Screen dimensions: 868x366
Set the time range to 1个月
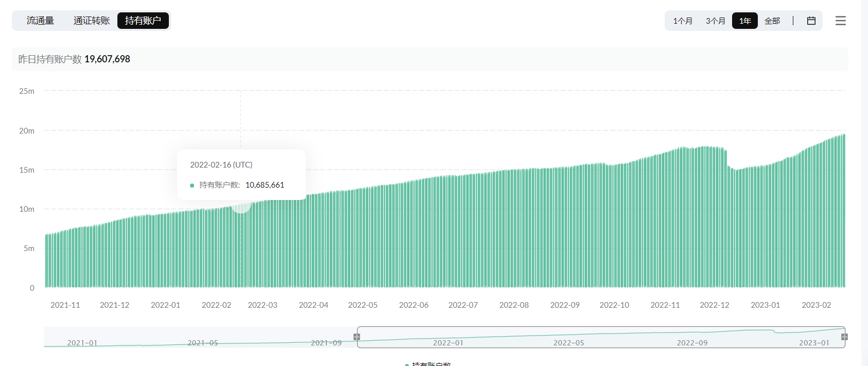[683, 21]
